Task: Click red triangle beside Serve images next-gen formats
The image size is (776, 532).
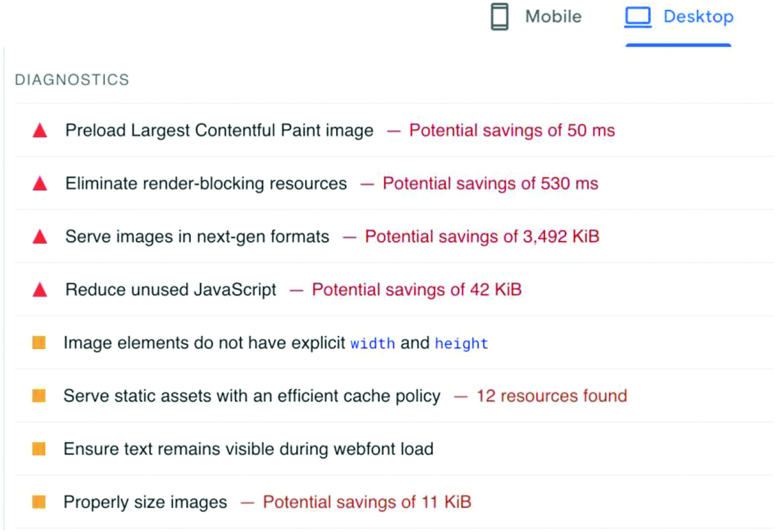Action: point(40,237)
